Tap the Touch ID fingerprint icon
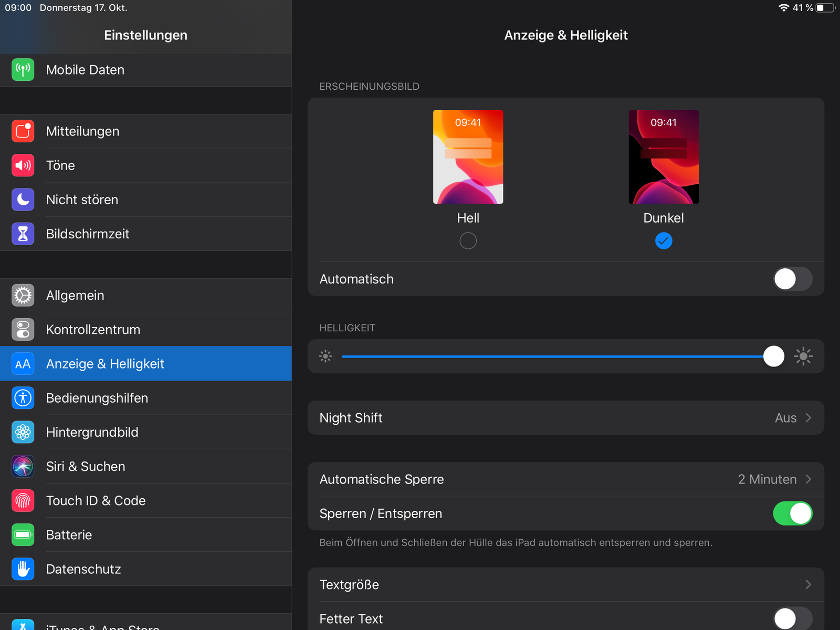Screen dimensions: 840x630 pyautogui.click(x=23, y=501)
